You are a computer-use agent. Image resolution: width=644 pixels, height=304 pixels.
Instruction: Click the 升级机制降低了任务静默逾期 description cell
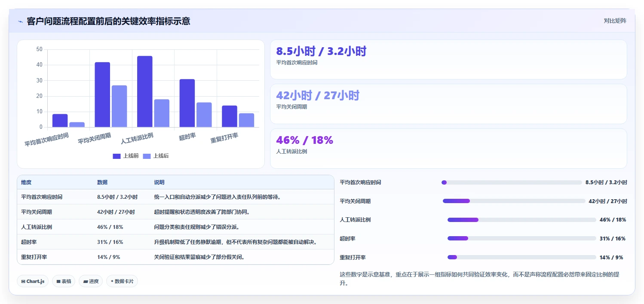[236, 242]
